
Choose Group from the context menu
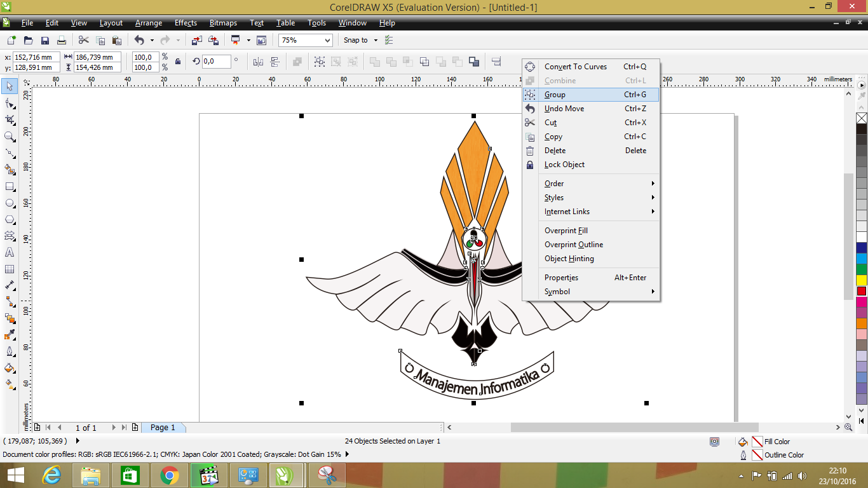click(x=591, y=95)
